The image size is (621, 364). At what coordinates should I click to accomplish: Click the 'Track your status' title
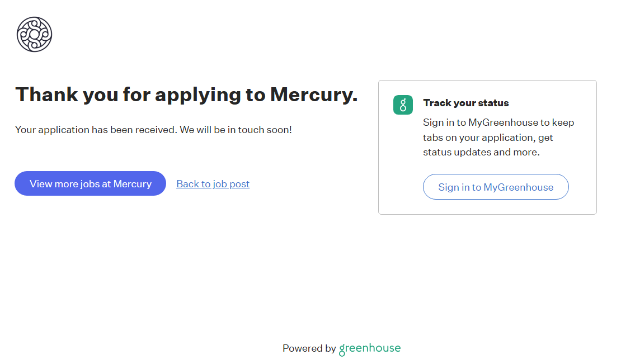(466, 103)
